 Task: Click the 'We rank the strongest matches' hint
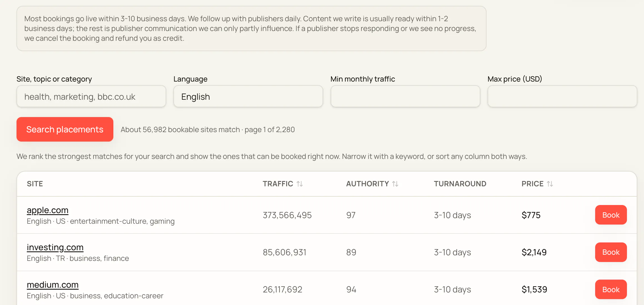click(x=272, y=156)
